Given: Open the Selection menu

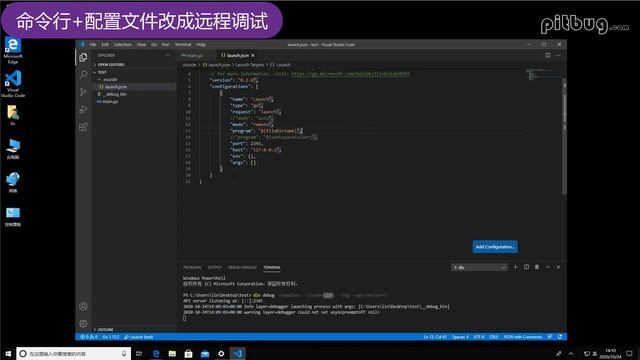Looking at the screenshot, I should pos(122,44).
